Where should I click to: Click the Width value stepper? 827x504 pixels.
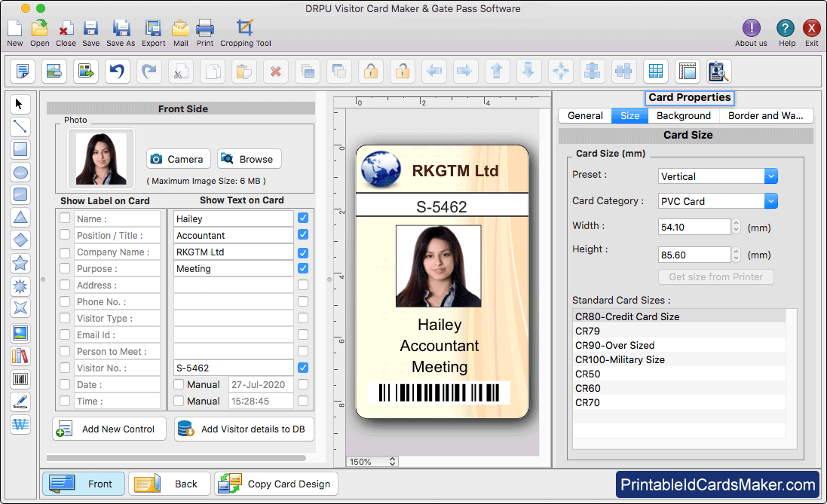[737, 227]
